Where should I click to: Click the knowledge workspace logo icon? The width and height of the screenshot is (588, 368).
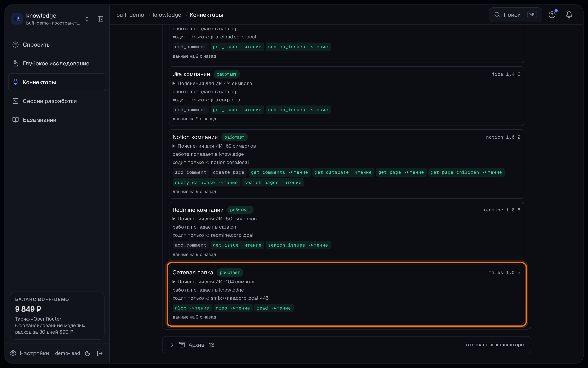[17, 19]
